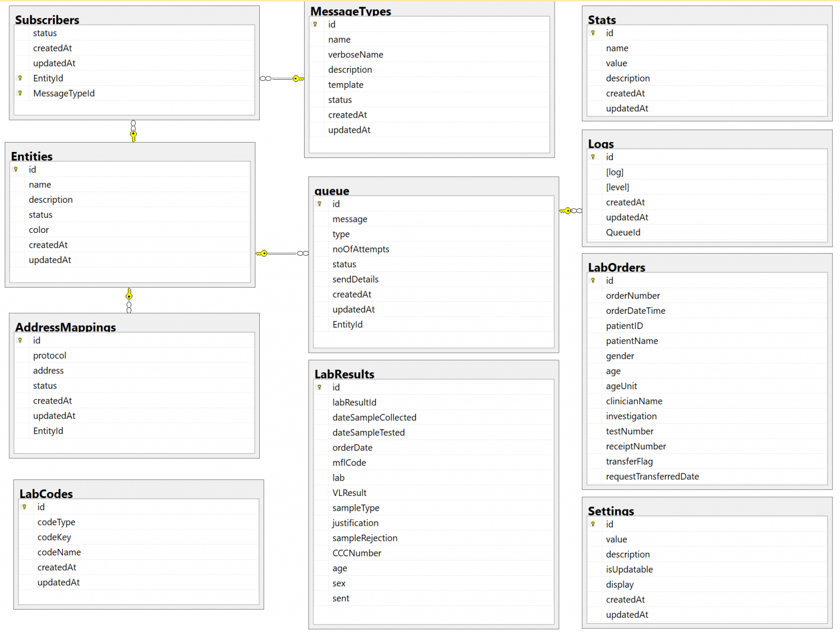Select the codeKey column in LabCodes

tap(139, 537)
